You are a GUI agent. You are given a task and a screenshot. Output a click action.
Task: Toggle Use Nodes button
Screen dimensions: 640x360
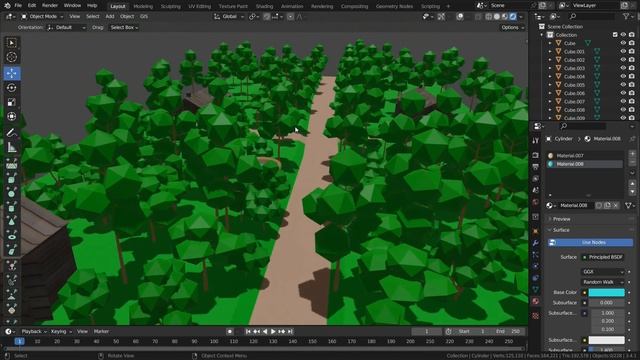(590, 242)
